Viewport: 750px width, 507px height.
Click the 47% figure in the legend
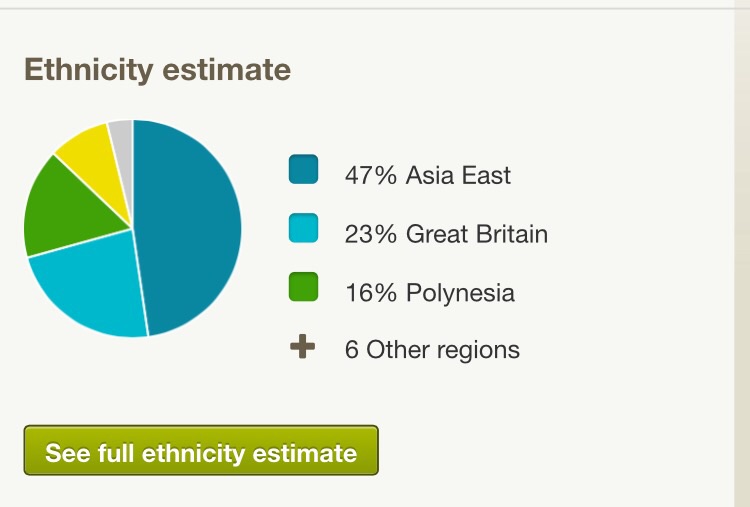pos(370,176)
